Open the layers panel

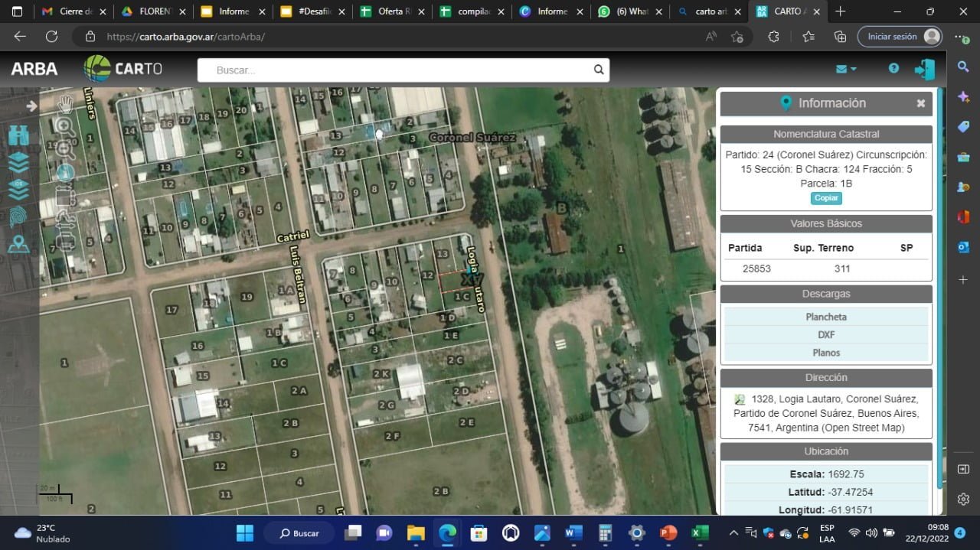pyautogui.click(x=19, y=163)
